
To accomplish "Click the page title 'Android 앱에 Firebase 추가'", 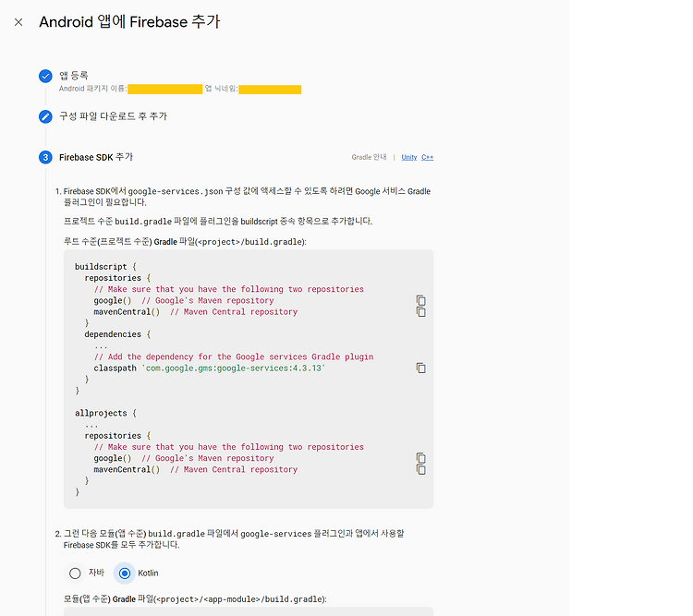I will [x=129, y=22].
